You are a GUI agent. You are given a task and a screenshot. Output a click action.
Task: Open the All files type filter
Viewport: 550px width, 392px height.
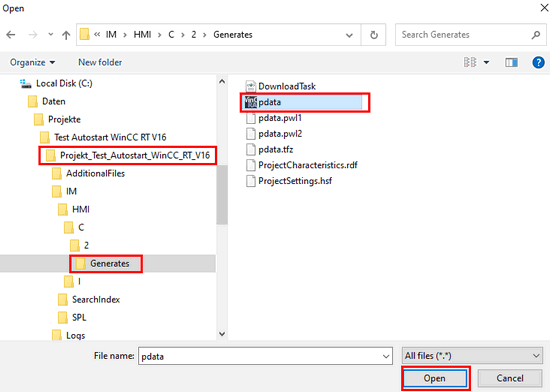coord(472,356)
